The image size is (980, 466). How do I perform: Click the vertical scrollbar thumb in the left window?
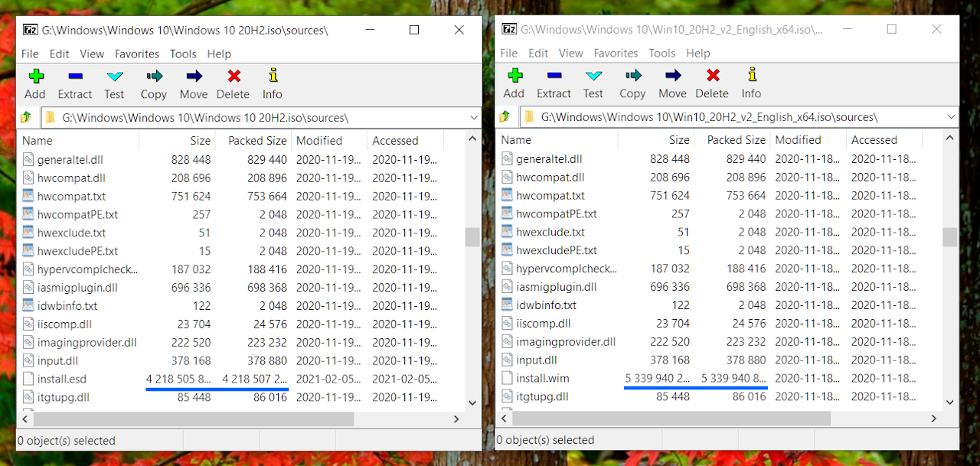[x=472, y=237]
